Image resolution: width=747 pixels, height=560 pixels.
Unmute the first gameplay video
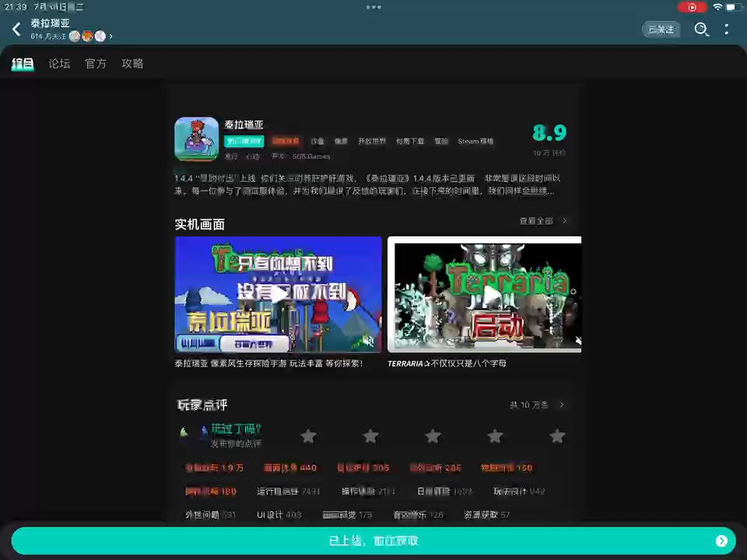pyautogui.click(x=368, y=341)
